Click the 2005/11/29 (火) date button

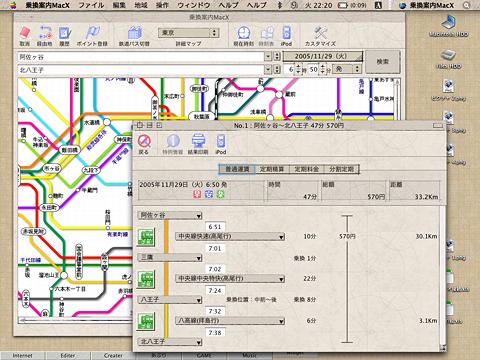tap(322, 56)
